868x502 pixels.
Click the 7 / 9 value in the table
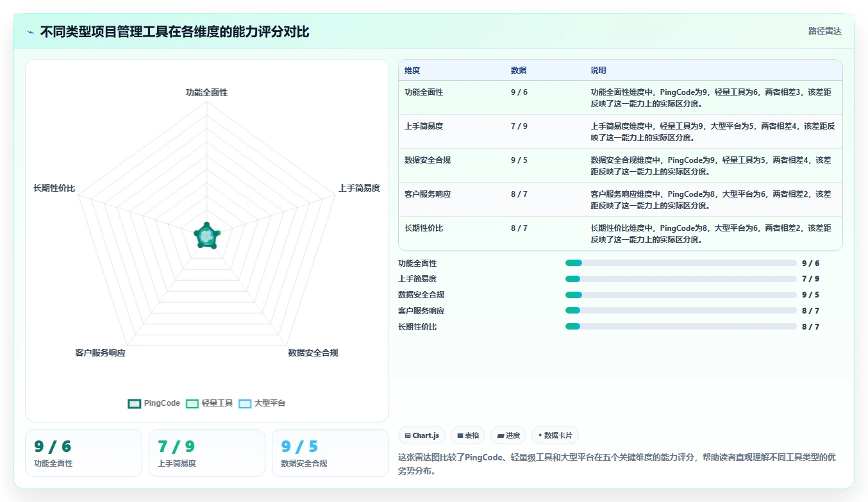pos(519,126)
